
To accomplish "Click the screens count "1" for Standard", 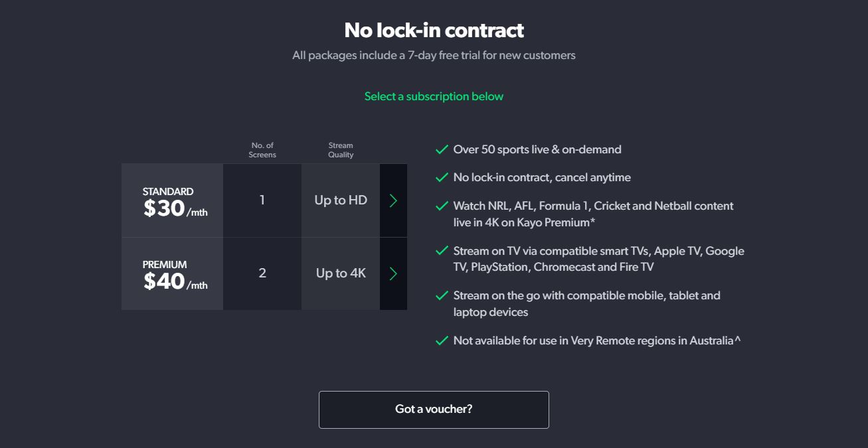I will [x=262, y=200].
